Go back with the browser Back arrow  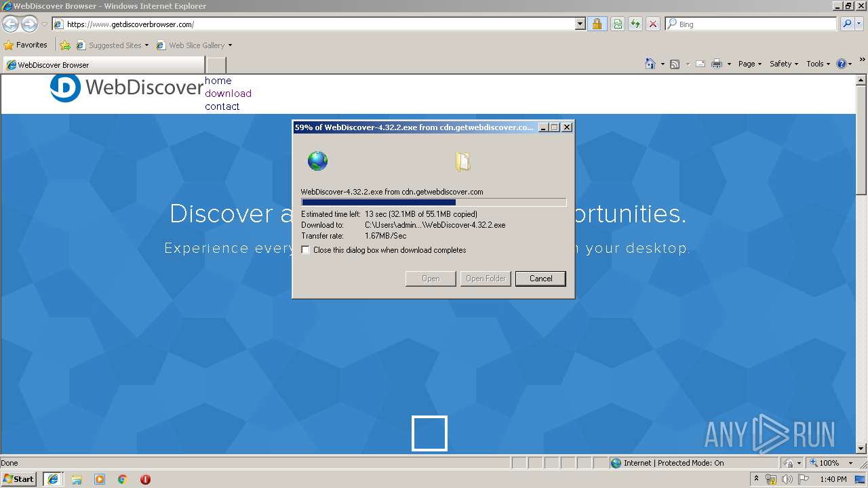coord(10,24)
